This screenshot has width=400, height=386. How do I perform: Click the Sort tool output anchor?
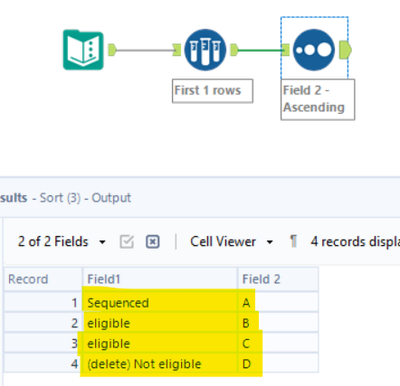tap(345, 50)
